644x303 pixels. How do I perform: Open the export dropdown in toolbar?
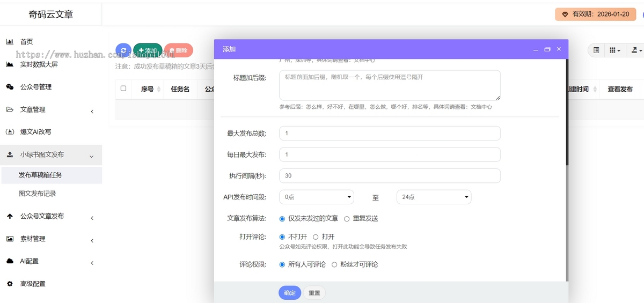(637, 50)
